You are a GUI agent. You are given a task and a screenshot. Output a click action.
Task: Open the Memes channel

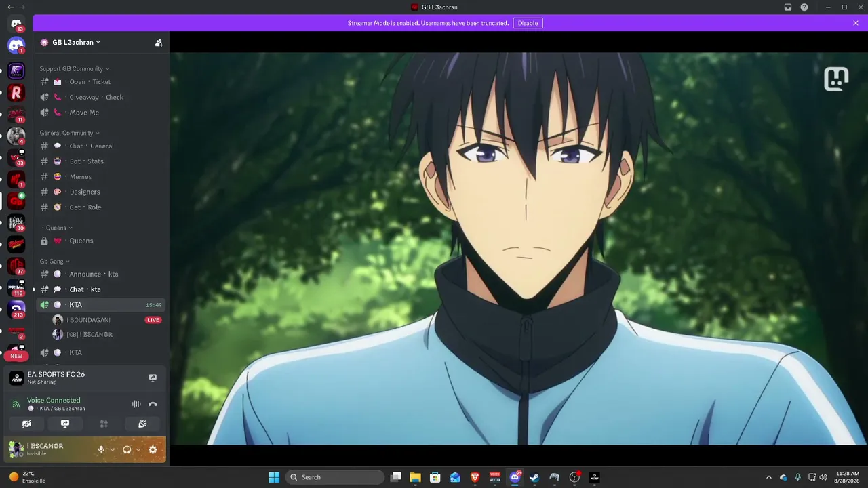coord(100,177)
